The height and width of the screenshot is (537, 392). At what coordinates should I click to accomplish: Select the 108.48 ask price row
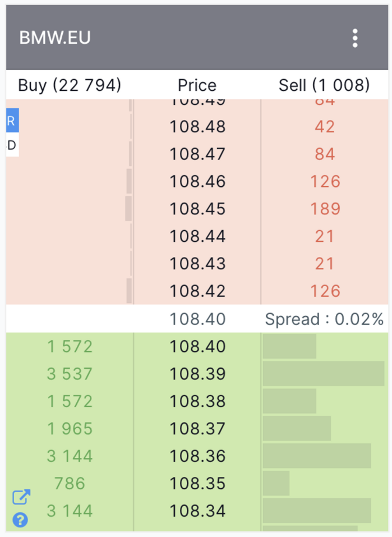point(197,127)
